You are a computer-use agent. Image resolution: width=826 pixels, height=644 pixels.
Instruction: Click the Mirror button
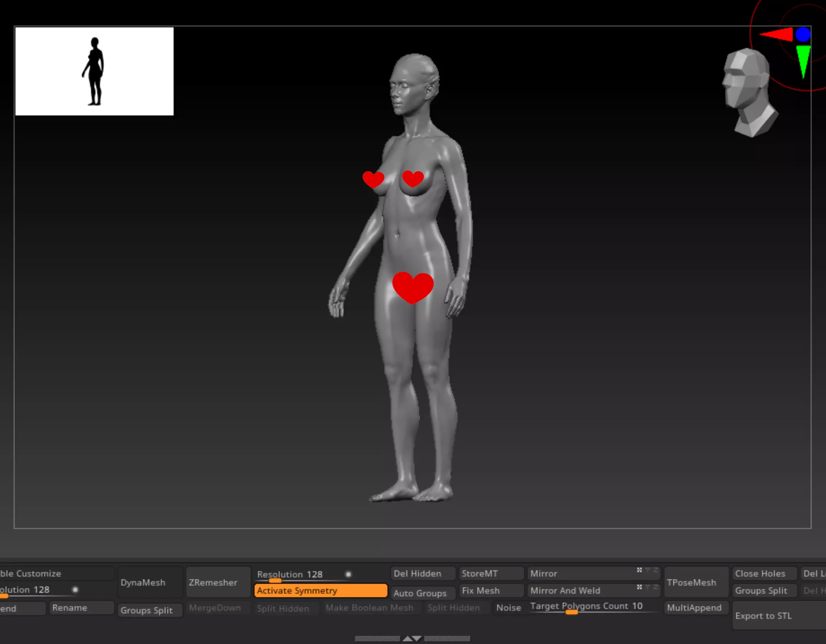click(594, 574)
